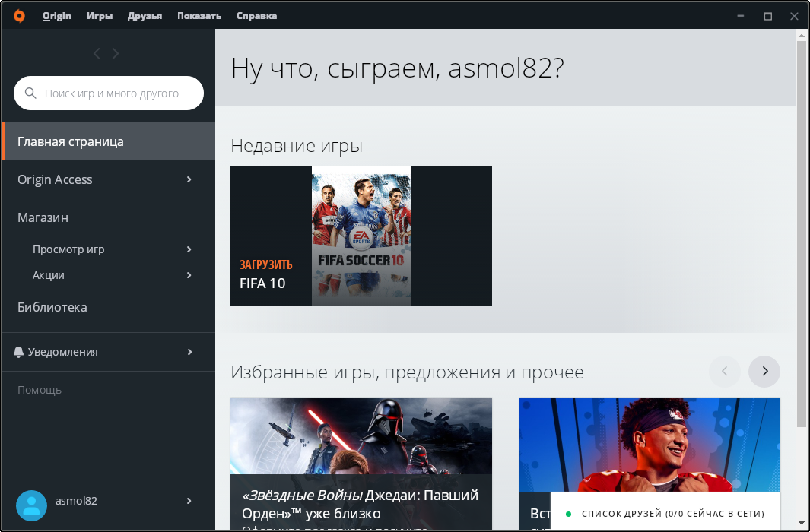The image size is (810, 532).
Task: Open the Помощь link
Action: [40, 390]
